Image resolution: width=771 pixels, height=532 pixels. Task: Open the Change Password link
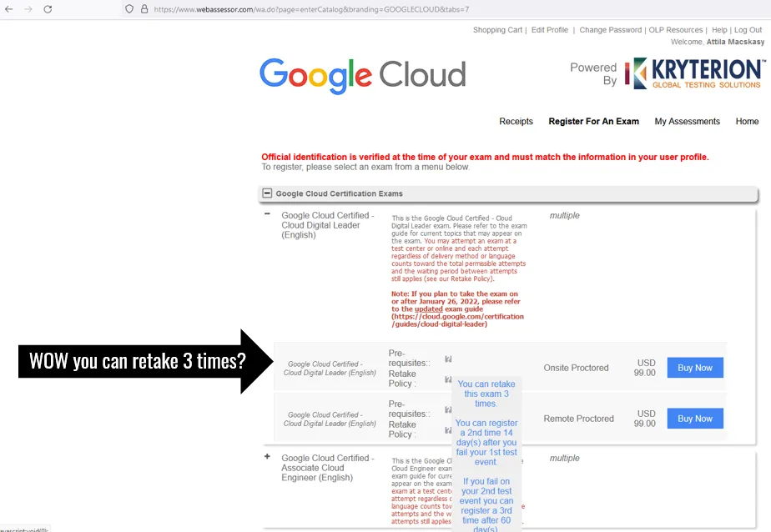click(x=610, y=30)
